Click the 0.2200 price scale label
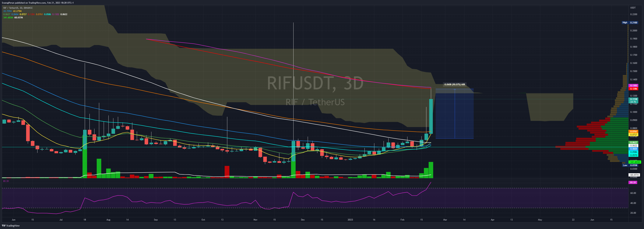The image size is (644, 229). tap(634, 15)
